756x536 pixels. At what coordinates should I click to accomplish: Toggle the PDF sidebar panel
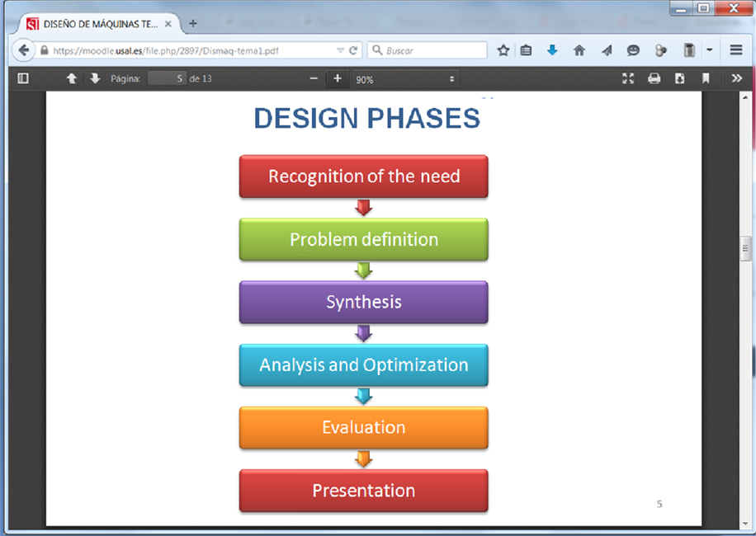point(22,78)
